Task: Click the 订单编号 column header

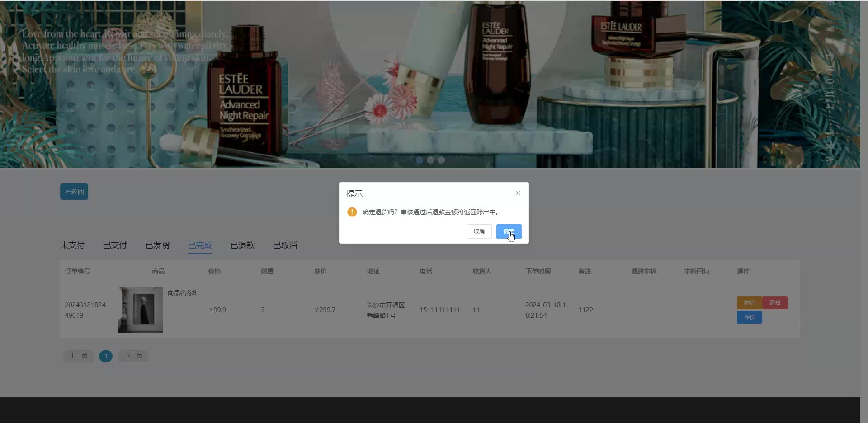Action: (x=77, y=271)
